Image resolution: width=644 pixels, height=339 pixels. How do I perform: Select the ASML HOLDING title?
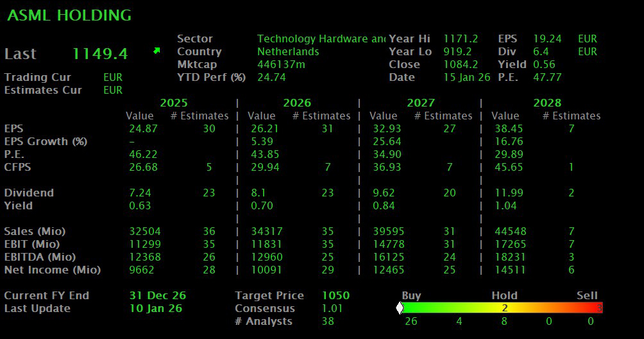(69, 15)
